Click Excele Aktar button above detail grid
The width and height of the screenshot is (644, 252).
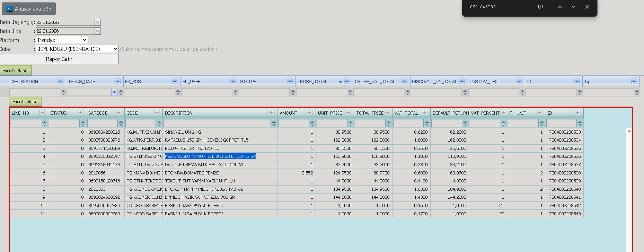pyautogui.click(x=25, y=101)
